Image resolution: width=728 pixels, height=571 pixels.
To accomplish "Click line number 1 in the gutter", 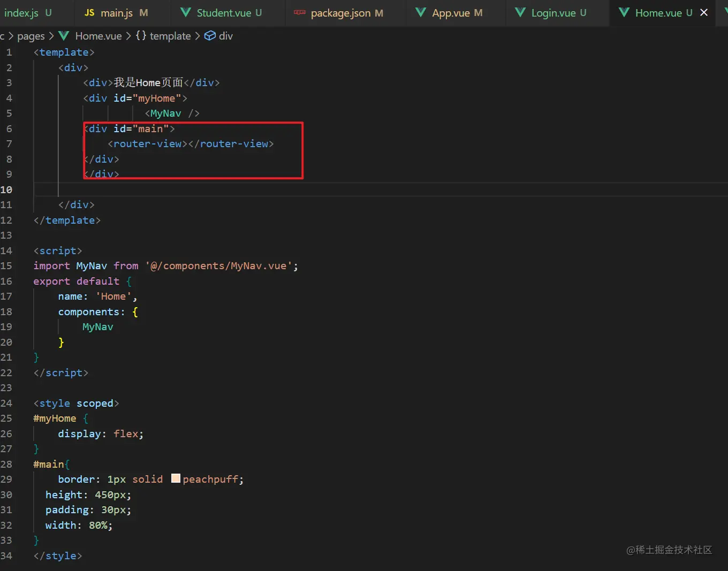I will click(x=9, y=52).
